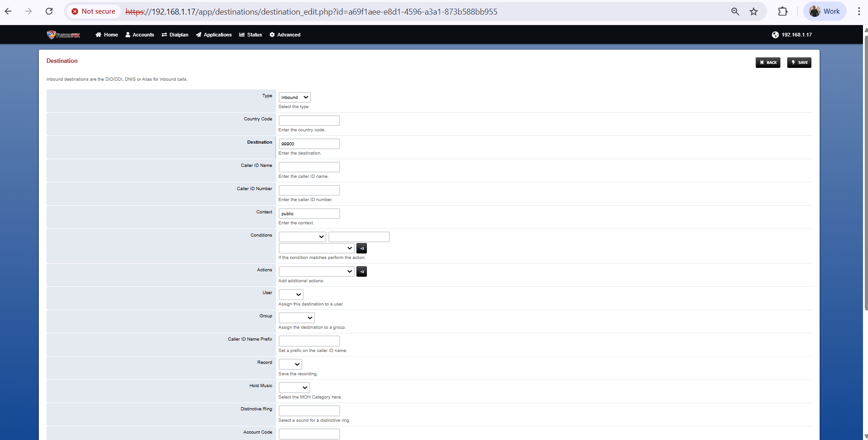Screen dimensions: 868x440
Task: Click the Caller ID Name Prefix field
Action: (309, 341)
